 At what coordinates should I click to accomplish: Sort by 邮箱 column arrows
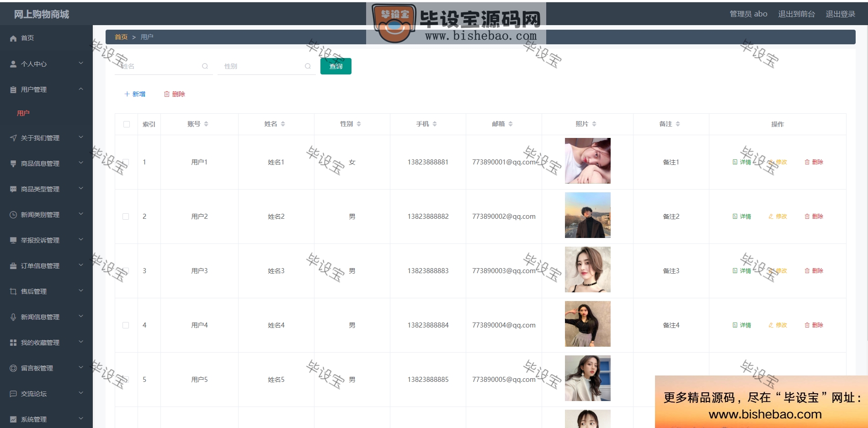[511, 124]
